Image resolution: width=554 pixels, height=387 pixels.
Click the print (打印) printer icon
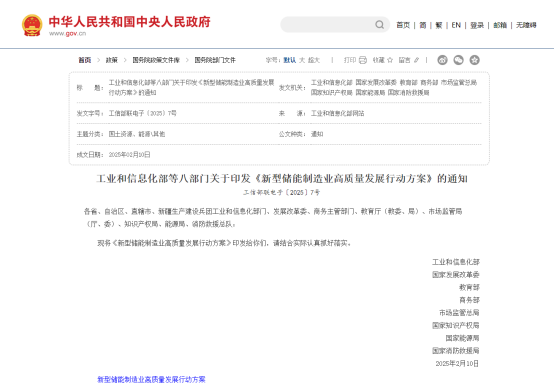(x=363, y=60)
